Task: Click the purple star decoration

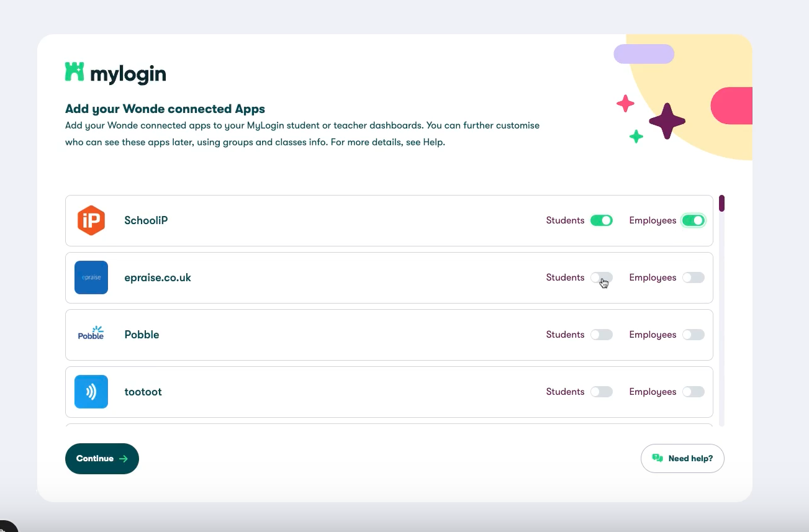Action: pyautogui.click(x=667, y=121)
